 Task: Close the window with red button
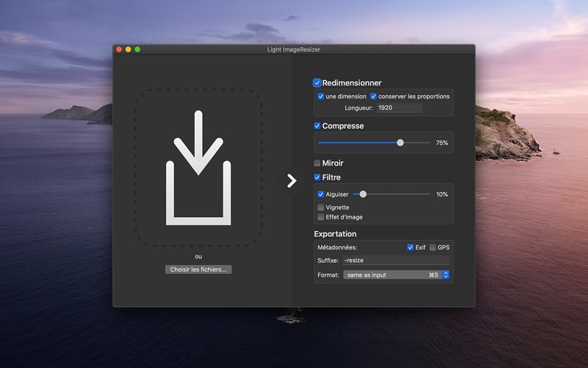pyautogui.click(x=119, y=49)
